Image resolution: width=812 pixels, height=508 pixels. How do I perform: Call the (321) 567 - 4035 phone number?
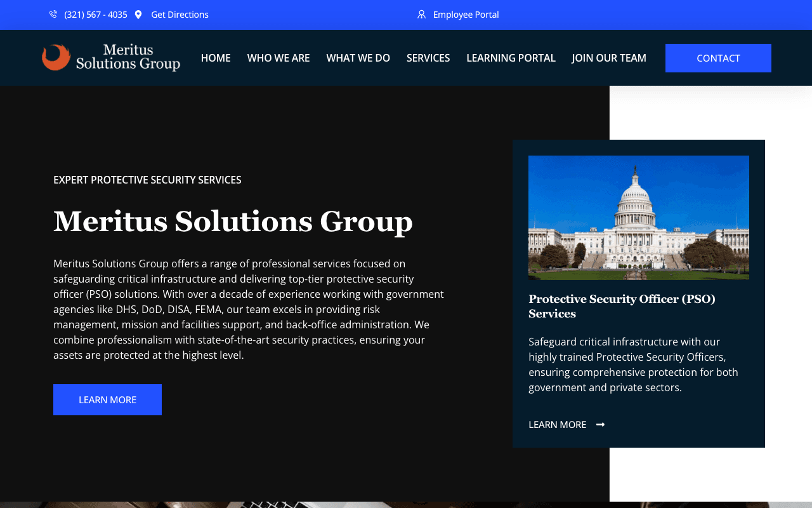95,14
